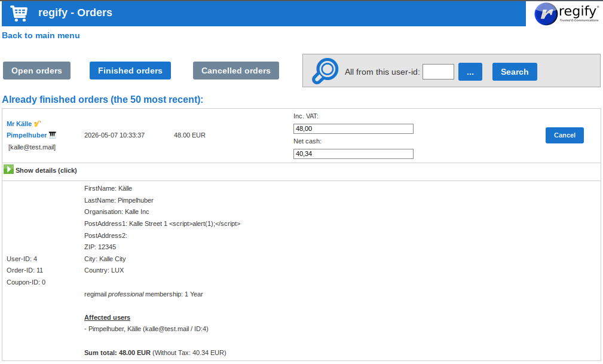603x364 pixels.
Task: Click the Country: LUX line
Action: [104, 270]
